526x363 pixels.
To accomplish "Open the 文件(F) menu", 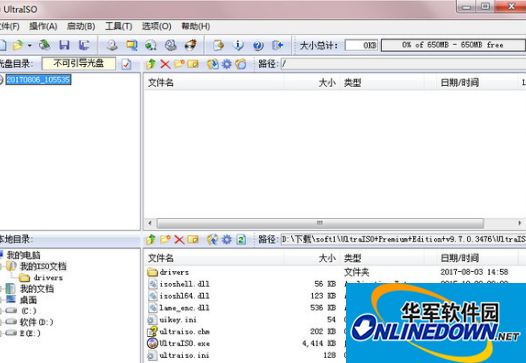I will [9, 26].
